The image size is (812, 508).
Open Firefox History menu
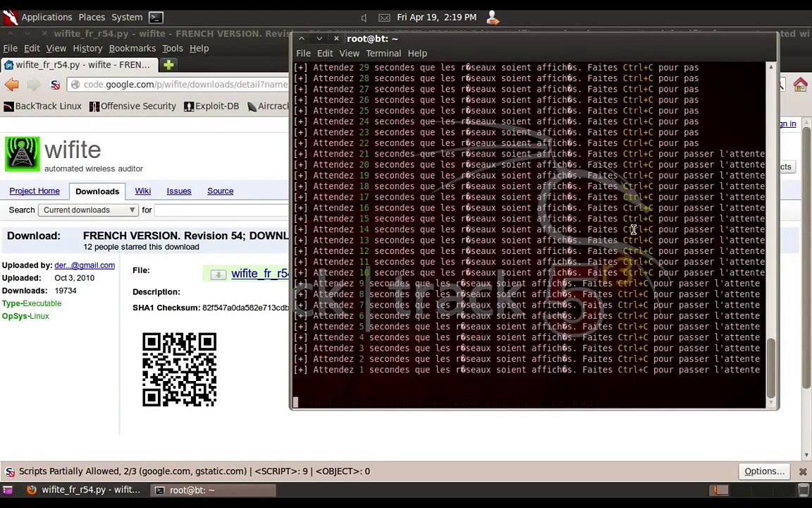point(87,48)
